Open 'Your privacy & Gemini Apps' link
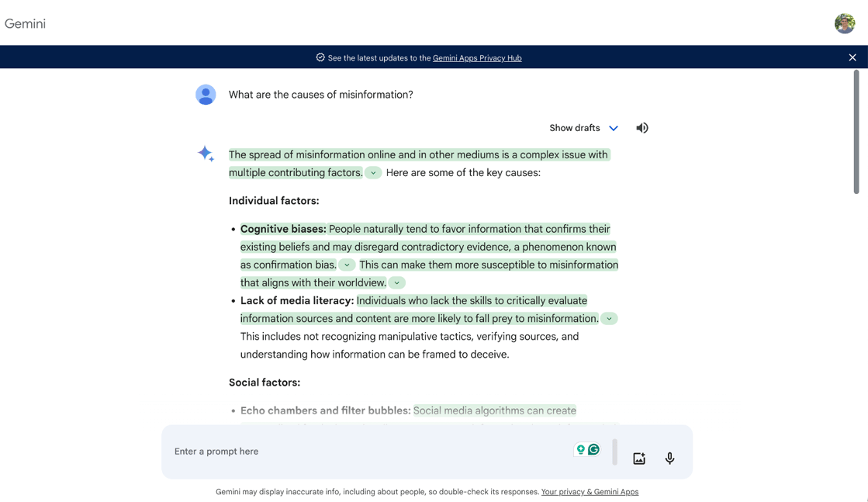 pos(590,492)
